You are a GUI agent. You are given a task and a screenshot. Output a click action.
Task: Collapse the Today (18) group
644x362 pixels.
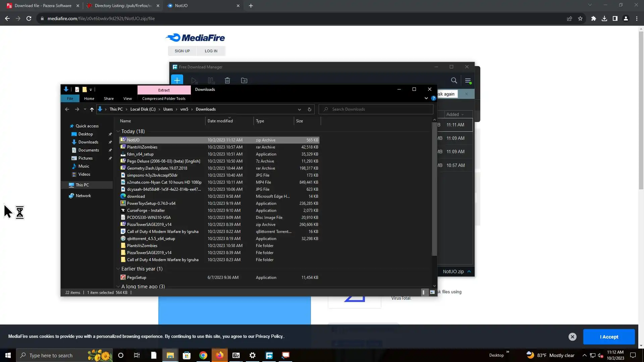118,131
